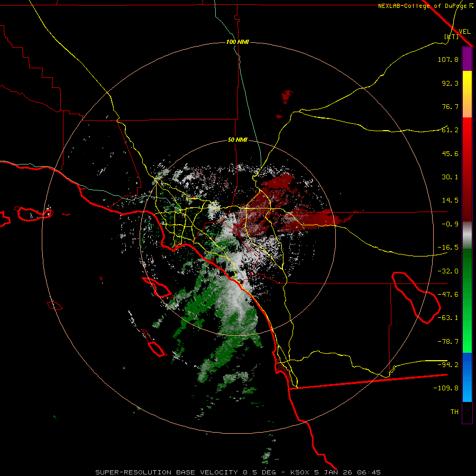The image size is (476, 476).
Task: Click the -47.6 legend value
Action: tap(448, 295)
